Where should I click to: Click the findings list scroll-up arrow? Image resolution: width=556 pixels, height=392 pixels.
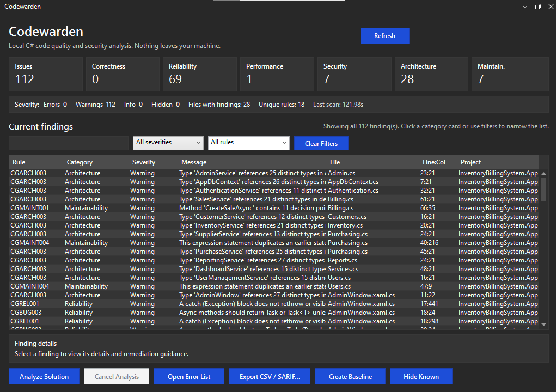(543, 173)
